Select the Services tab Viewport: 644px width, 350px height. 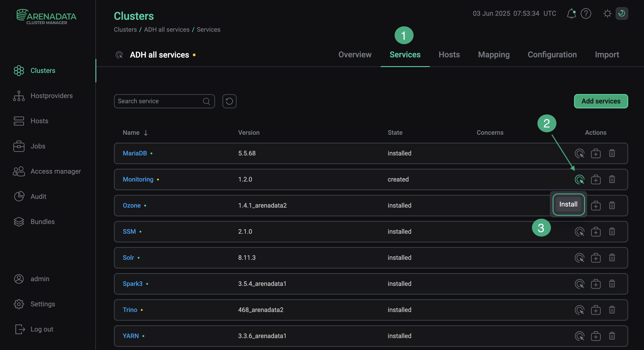tap(405, 55)
